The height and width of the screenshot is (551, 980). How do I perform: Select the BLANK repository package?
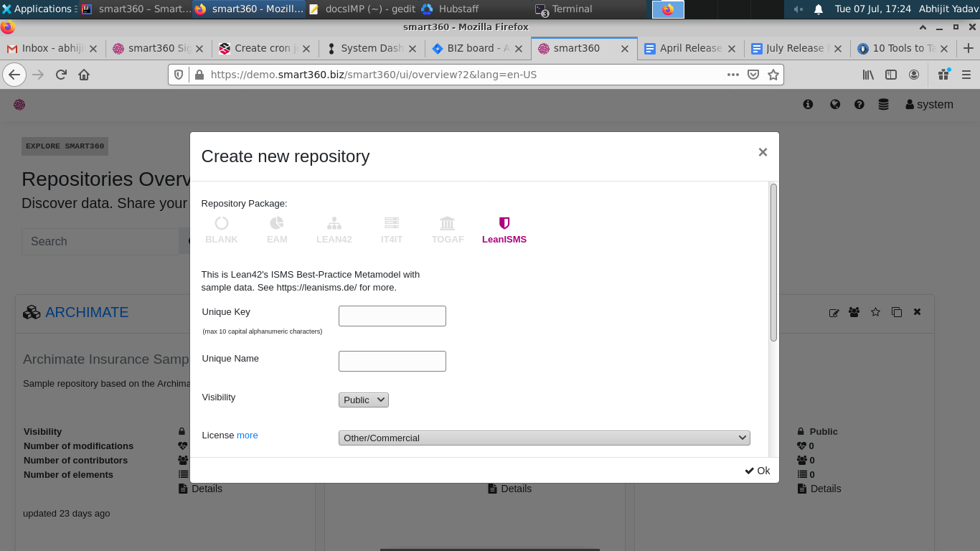tap(222, 230)
